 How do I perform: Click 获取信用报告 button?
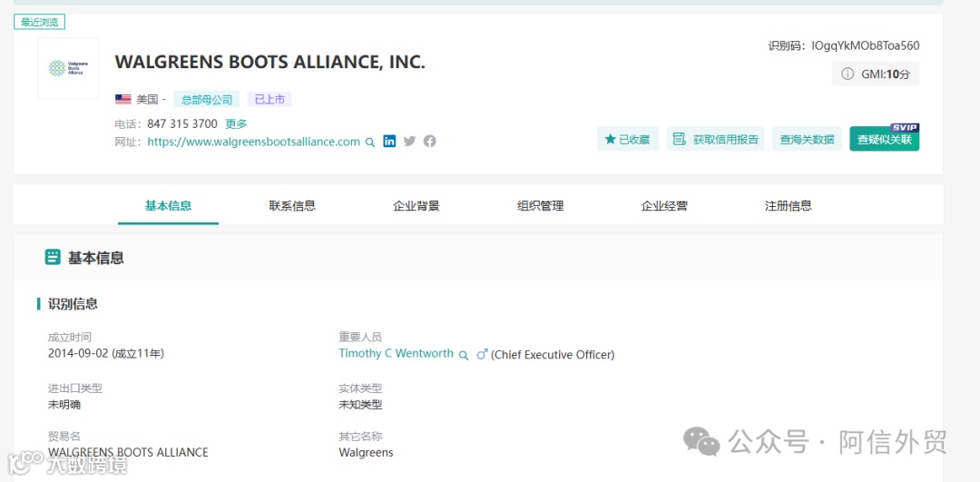(716, 139)
